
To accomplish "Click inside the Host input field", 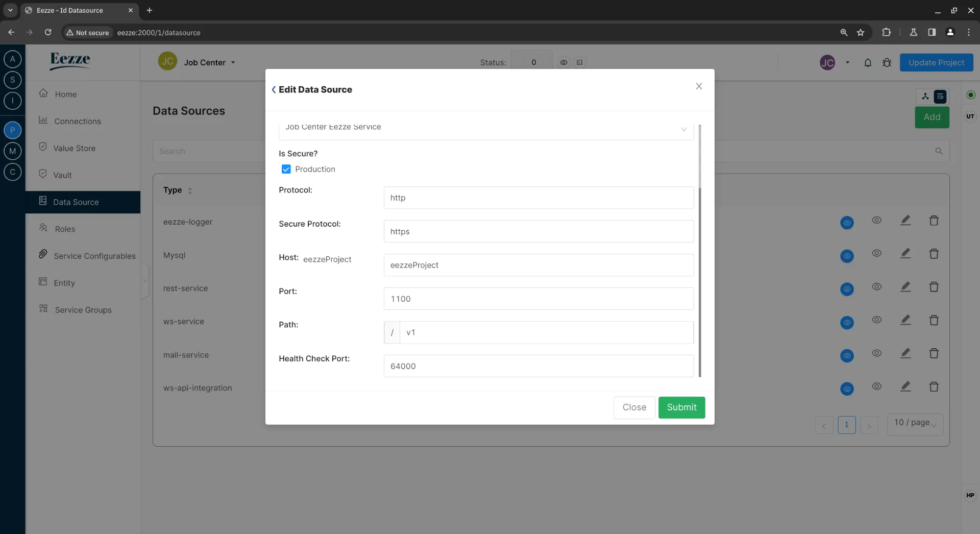I will point(537,265).
